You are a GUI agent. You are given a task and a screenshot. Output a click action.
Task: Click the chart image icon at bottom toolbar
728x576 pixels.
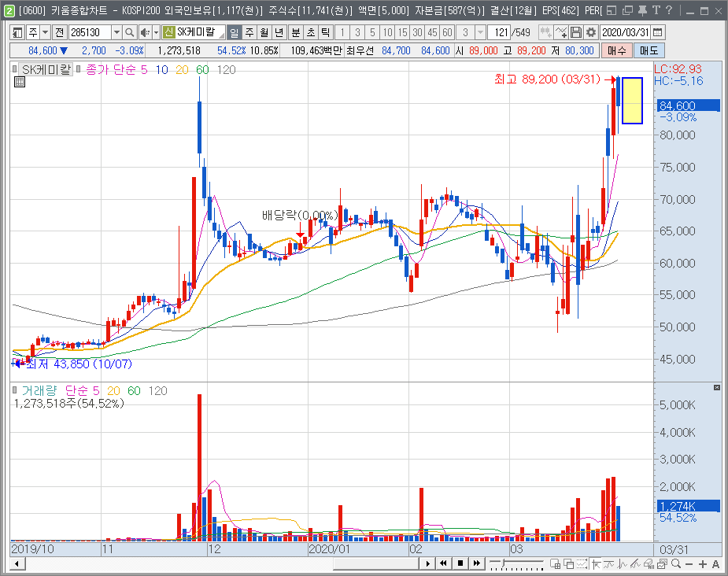pyautogui.click(x=663, y=564)
